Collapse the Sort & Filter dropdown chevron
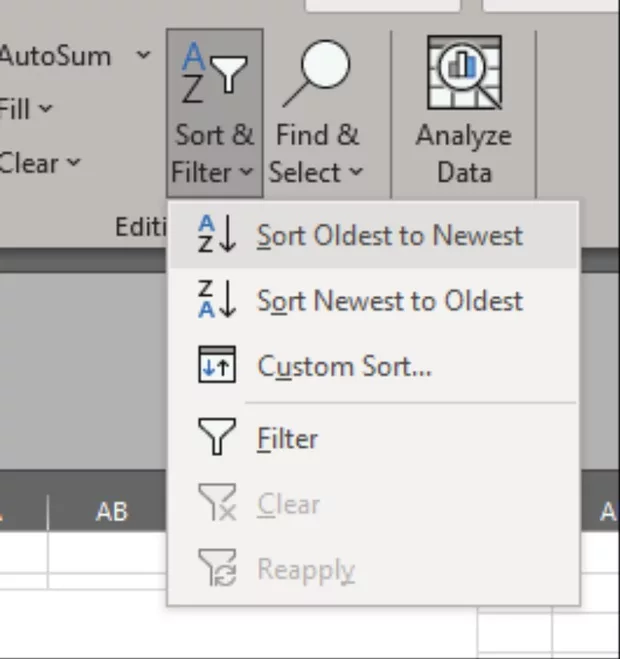This screenshot has height=659, width=620. (246, 173)
